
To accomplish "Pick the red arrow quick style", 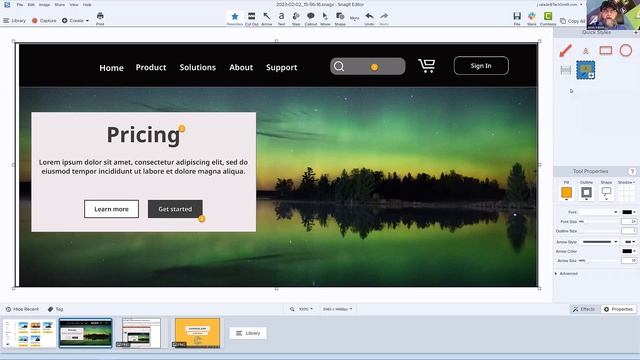I will [566, 51].
